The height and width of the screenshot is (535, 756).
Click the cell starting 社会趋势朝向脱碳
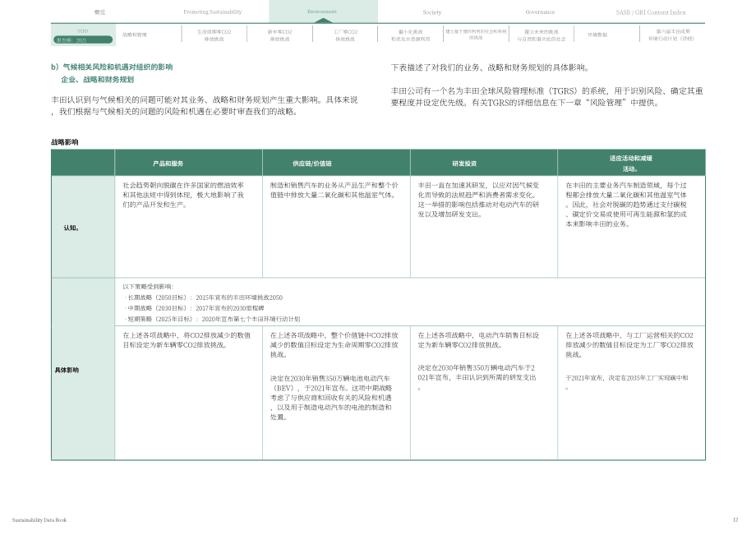pos(183,195)
